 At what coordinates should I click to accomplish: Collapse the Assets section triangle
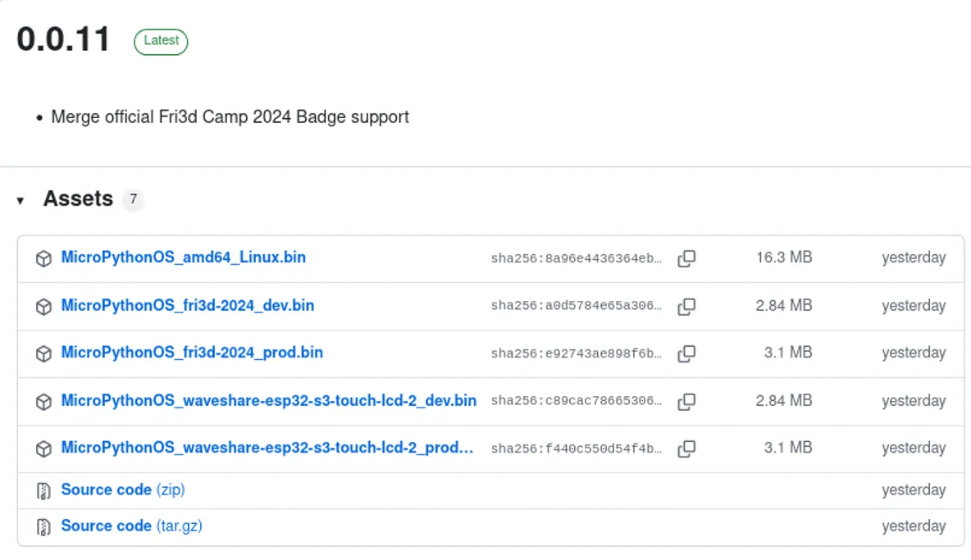click(x=21, y=200)
